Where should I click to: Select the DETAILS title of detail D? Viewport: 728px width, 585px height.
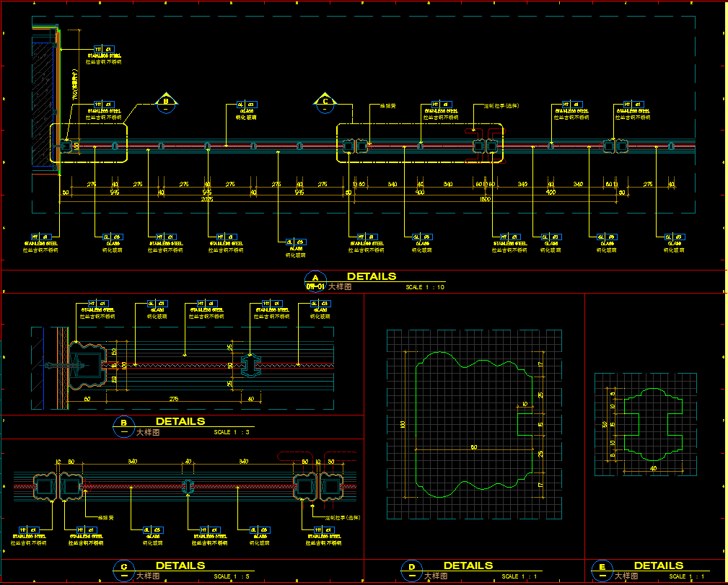[x=468, y=566]
